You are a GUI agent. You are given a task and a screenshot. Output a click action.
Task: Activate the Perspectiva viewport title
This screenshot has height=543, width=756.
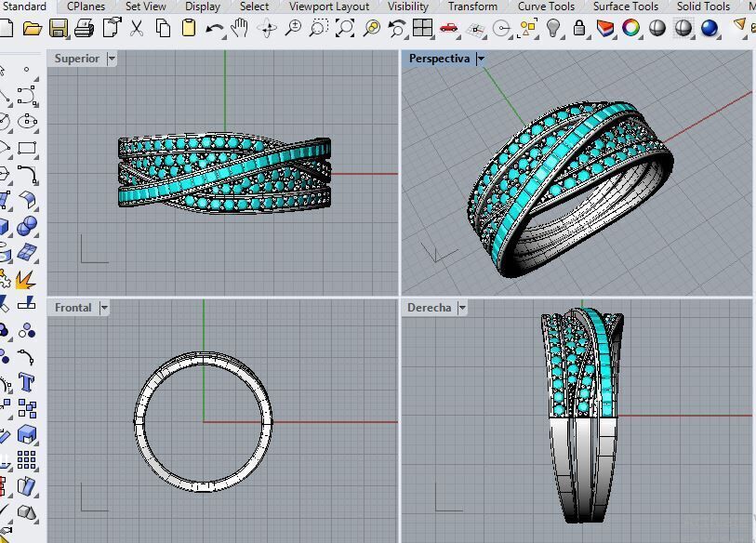click(x=439, y=59)
